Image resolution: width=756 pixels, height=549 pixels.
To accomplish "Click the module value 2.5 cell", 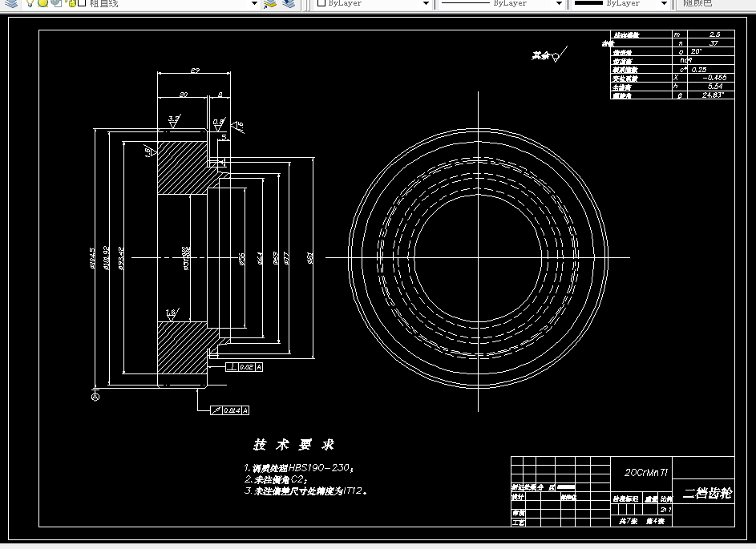I will click(710, 34).
